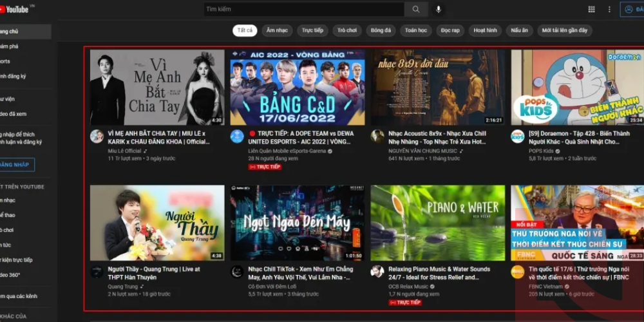Open FBNC Vietnam channel avatar
This screenshot has width=644, height=322.
coord(518,272)
